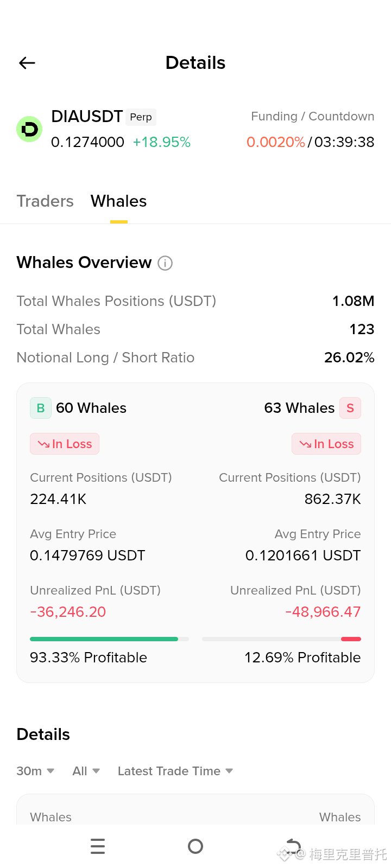Tap the DIA coin logo icon
This screenshot has height=868, width=391.
pyautogui.click(x=29, y=129)
